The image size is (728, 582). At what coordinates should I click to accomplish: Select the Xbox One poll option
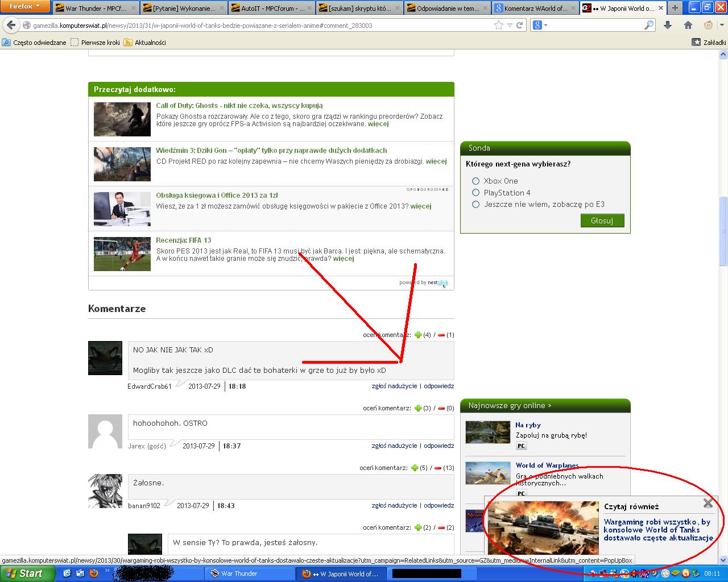point(476,181)
